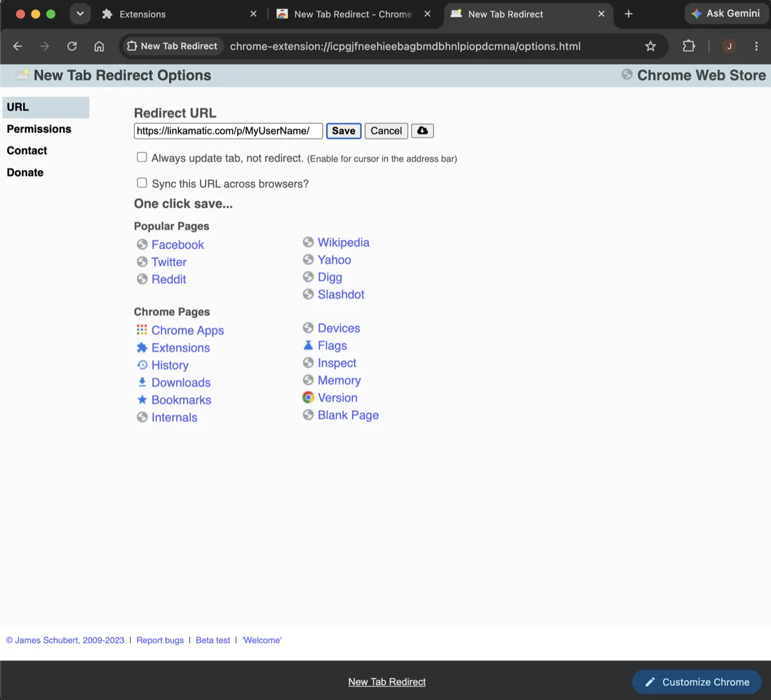This screenshot has width=771, height=700.
Task: Cancel the redirect URL edit
Action: pos(386,131)
